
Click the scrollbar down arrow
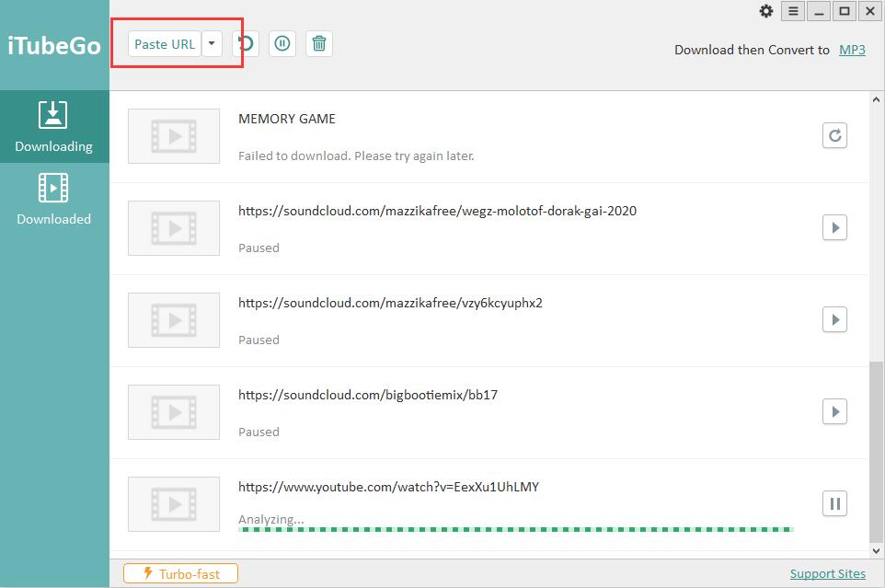[876, 551]
